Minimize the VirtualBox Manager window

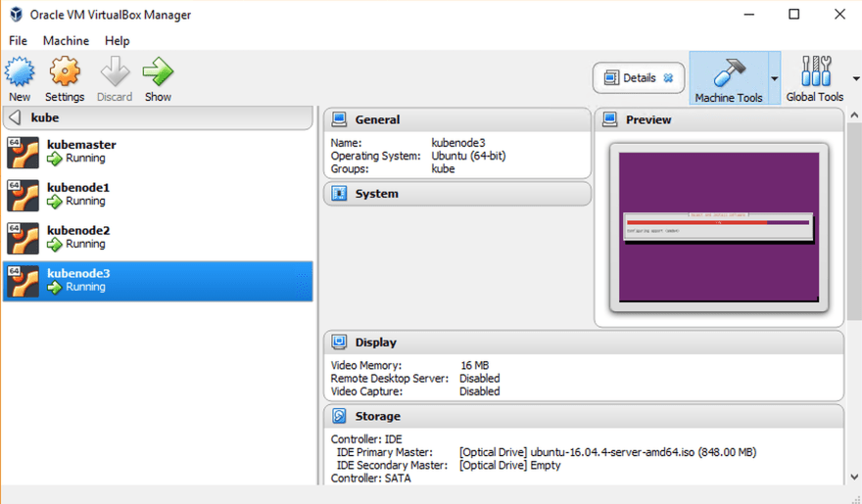point(749,15)
